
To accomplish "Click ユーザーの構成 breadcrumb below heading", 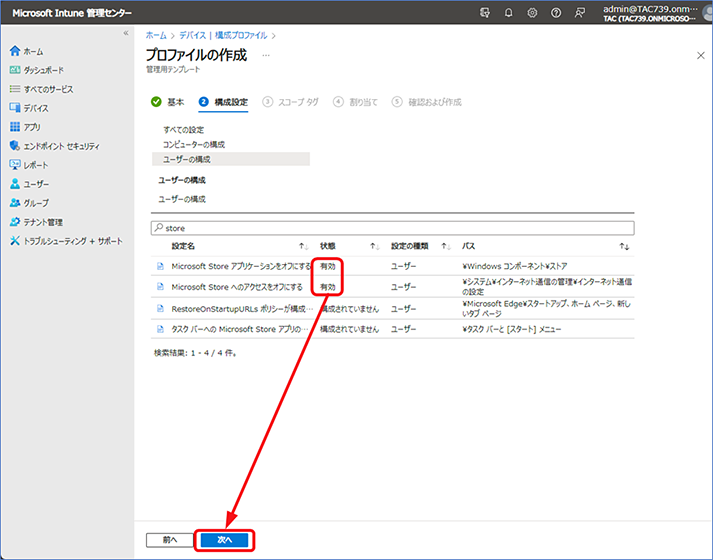I will coord(182,199).
